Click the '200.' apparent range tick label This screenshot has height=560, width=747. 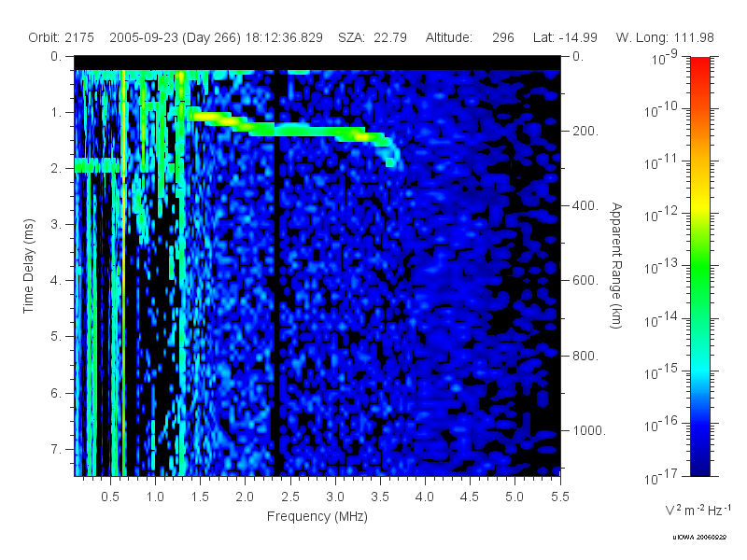(585, 131)
